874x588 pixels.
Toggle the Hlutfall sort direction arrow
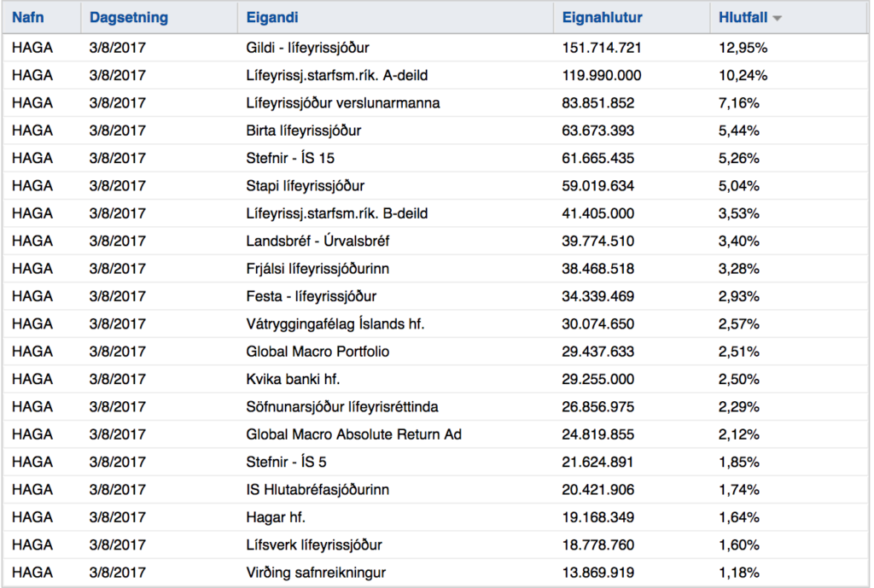[x=777, y=19]
